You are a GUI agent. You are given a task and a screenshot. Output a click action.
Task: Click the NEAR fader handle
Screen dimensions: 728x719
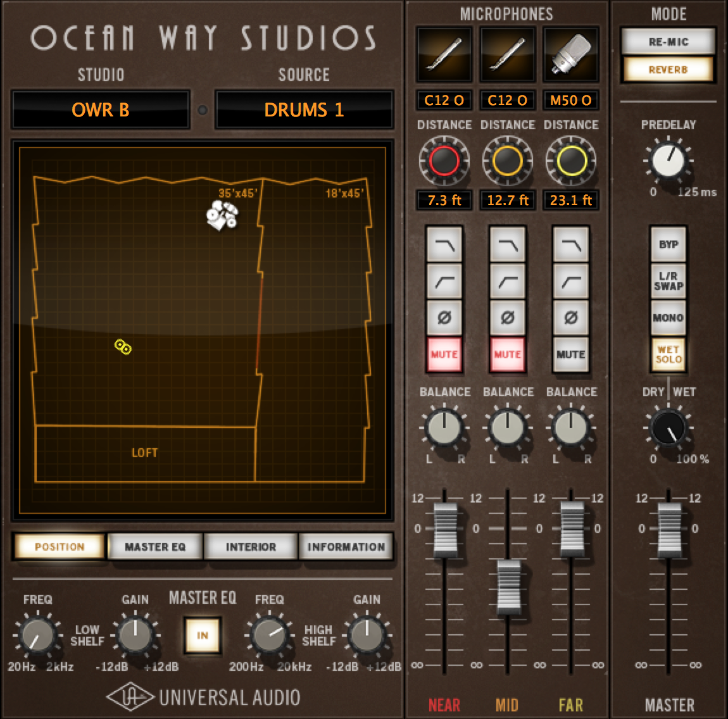click(x=445, y=530)
